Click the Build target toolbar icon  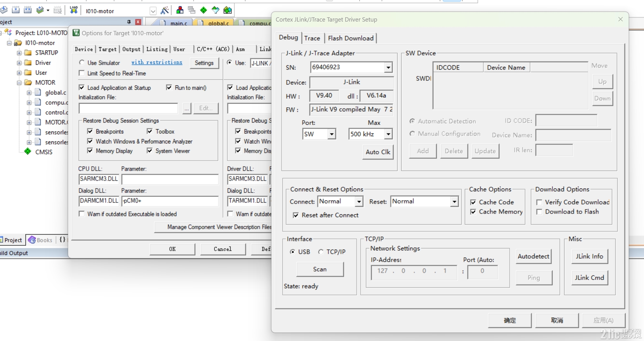pos(16,11)
